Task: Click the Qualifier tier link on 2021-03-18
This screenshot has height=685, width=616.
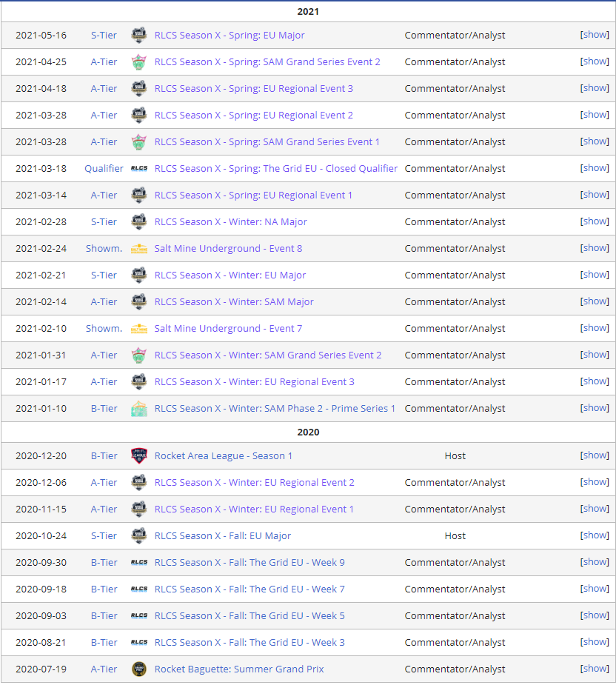Action: coord(104,169)
